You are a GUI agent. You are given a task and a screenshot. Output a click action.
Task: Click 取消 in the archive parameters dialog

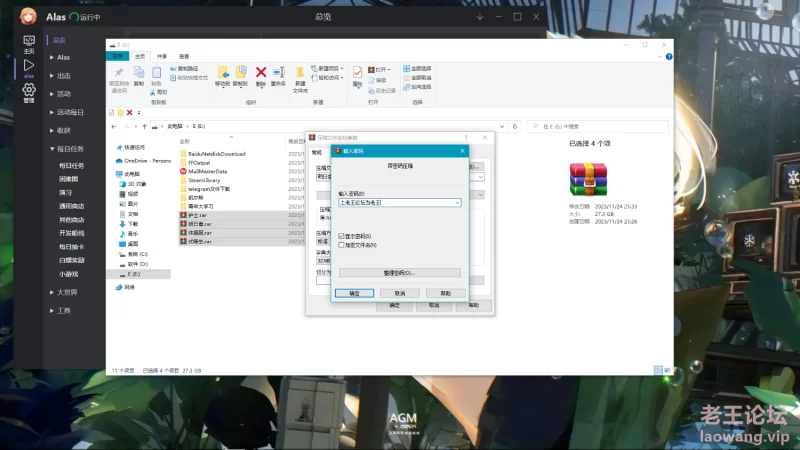[x=434, y=306]
